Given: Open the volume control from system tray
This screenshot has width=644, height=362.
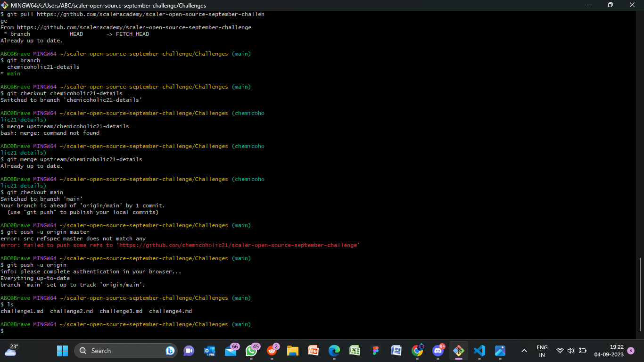Looking at the screenshot, I should (571, 351).
